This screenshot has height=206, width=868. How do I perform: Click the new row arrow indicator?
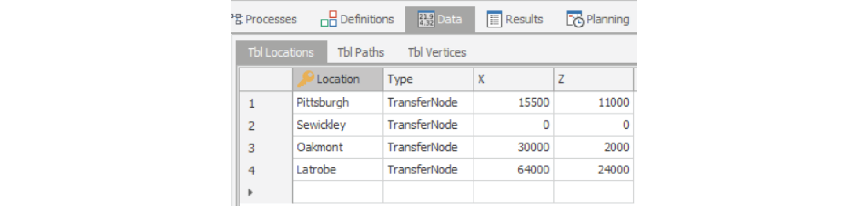(x=250, y=192)
